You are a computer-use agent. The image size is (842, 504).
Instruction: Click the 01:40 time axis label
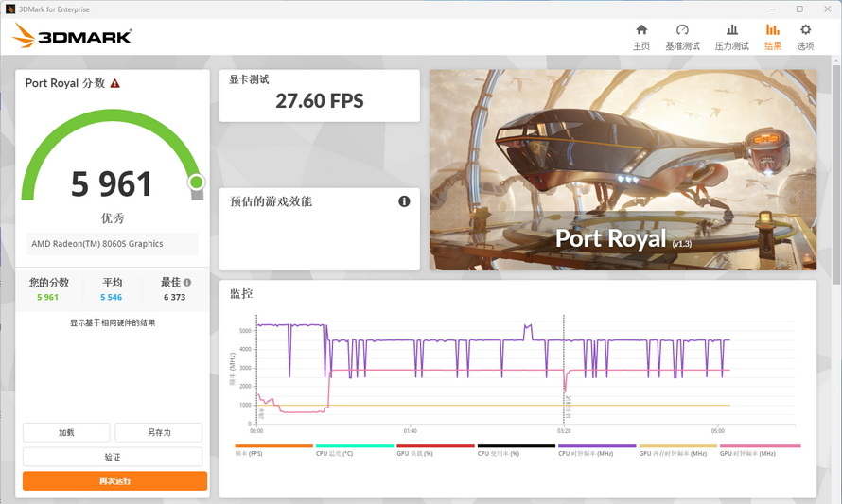pos(411,431)
